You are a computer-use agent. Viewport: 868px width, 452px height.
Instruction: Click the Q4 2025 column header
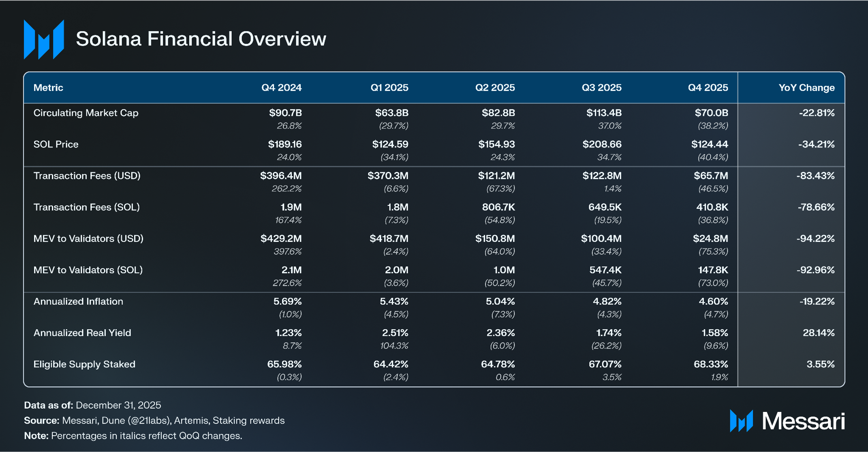click(x=708, y=88)
